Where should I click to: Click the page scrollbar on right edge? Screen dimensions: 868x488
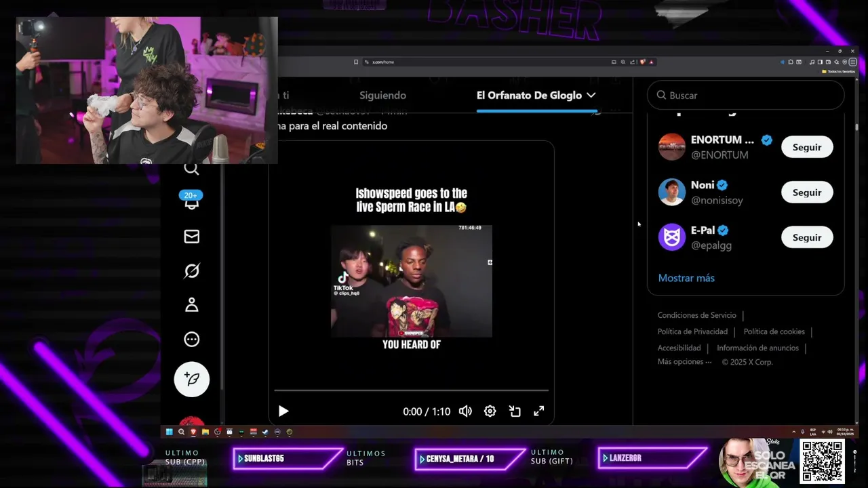coord(857,126)
